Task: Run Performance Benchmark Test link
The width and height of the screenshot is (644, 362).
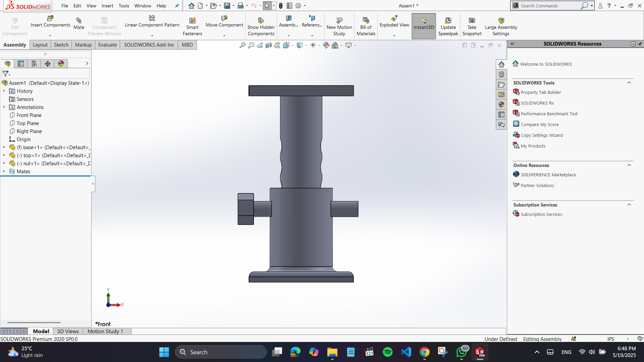Action: click(549, 114)
